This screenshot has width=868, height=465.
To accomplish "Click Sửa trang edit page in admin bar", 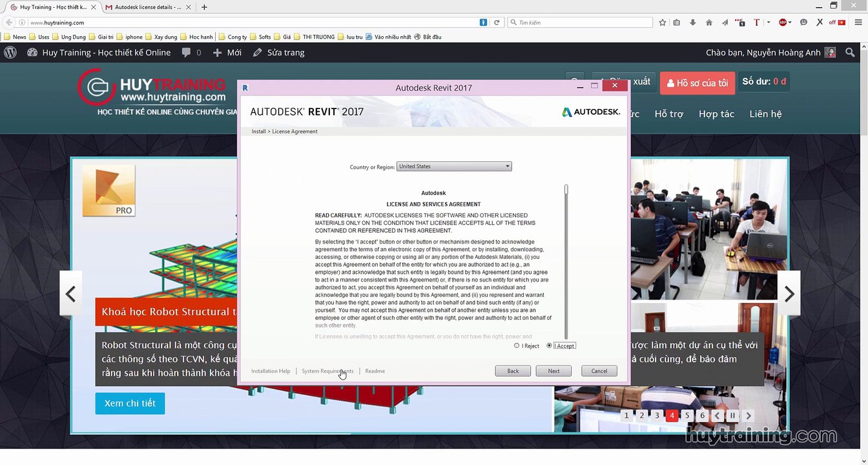I will pos(279,52).
